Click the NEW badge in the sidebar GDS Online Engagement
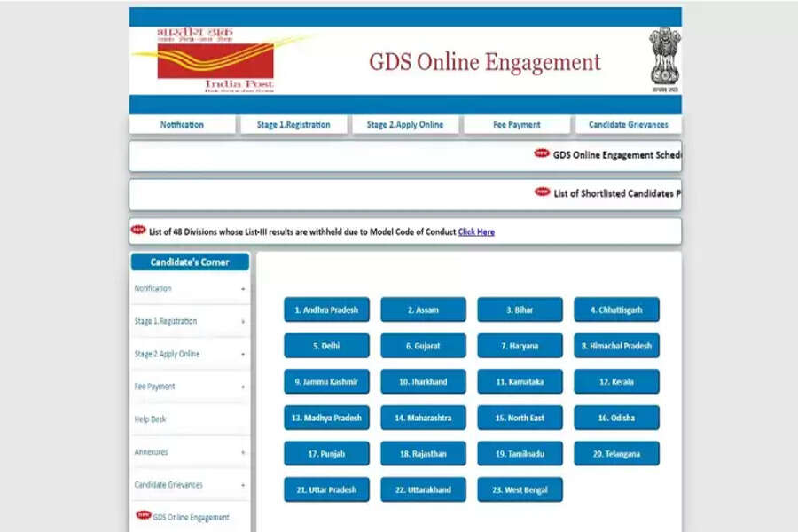The image size is (798, 532). coord(143,516)
